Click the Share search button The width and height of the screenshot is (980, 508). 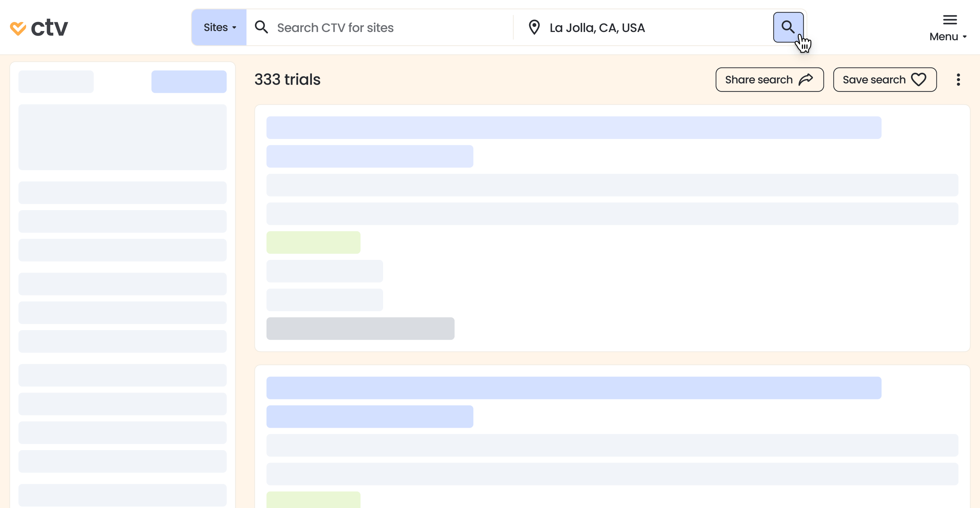coord(769,80)
